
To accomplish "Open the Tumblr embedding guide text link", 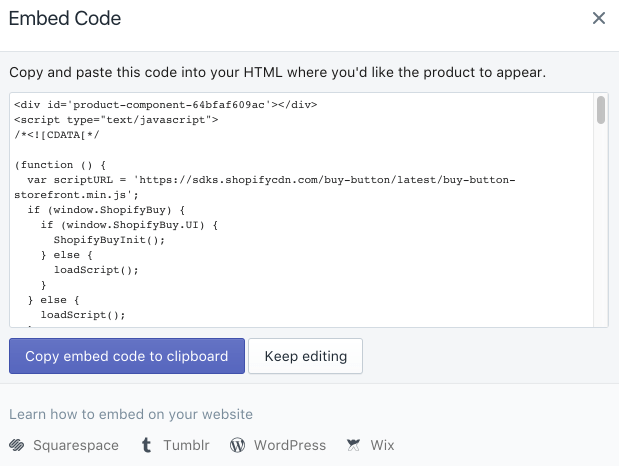I will (x=186, y=445).
